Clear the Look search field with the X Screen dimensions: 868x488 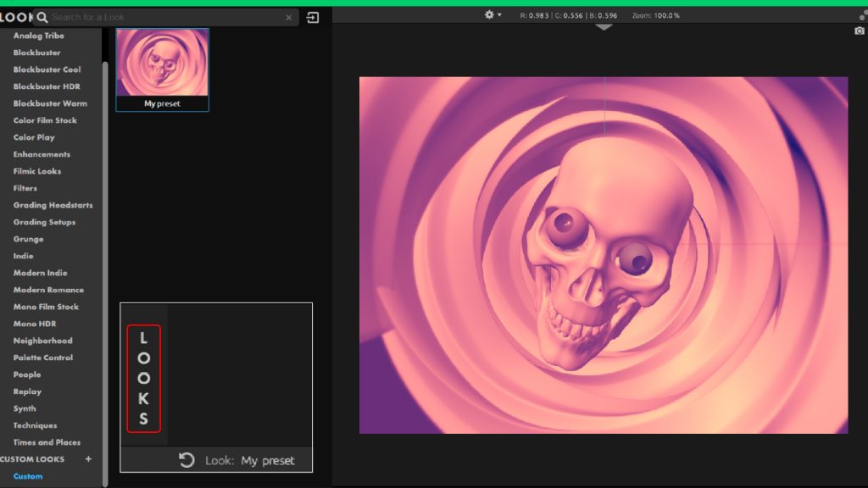coord(288,17)
